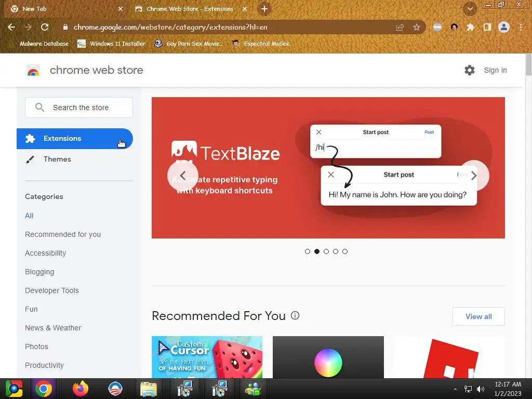Viewport: 532px width, 399px height.
Task: Go back to the previous page
Action: click(x=11, y=27)
